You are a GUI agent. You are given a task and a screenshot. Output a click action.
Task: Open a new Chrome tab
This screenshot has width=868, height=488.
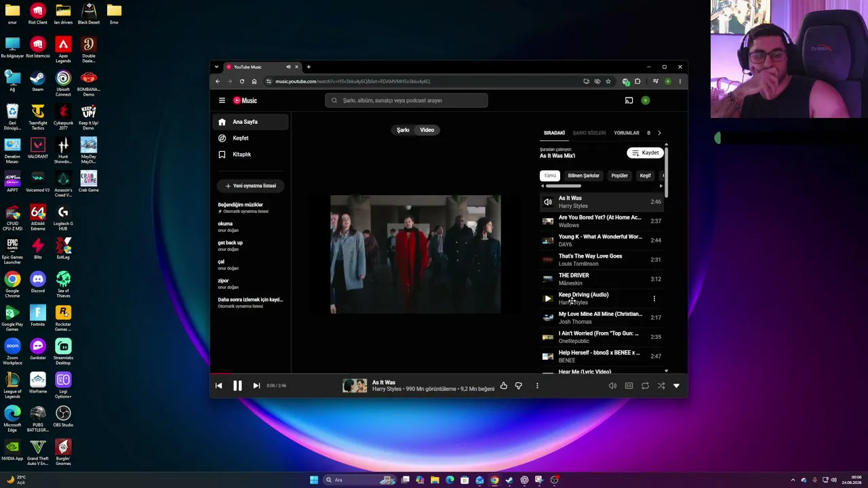pyautogui.click(x=309, y=67)
